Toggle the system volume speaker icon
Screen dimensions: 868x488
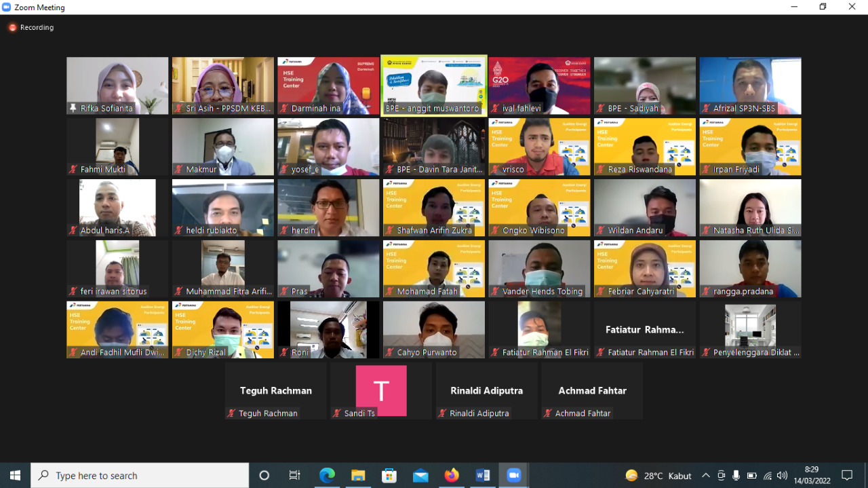782,476
